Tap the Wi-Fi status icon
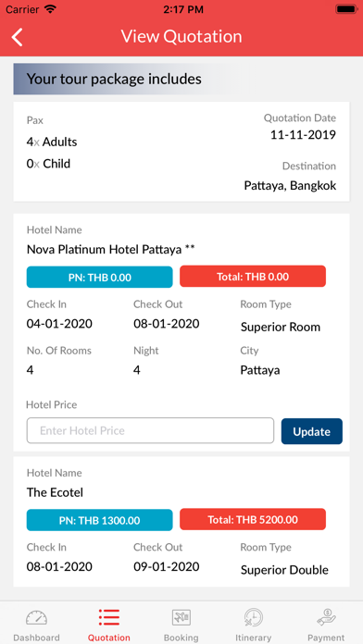Image resolution: width=363 pixels, height=644 pixels. coord(51,9)
